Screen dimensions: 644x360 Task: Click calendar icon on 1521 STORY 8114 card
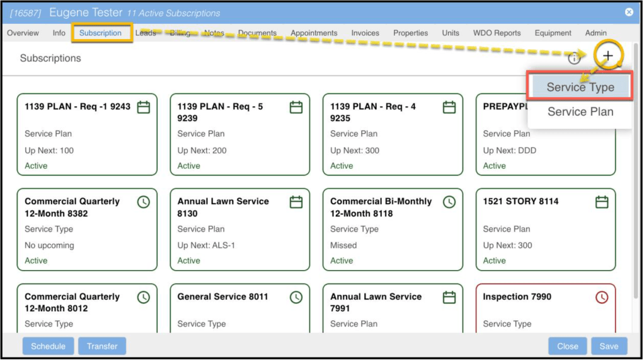[602, 202]
